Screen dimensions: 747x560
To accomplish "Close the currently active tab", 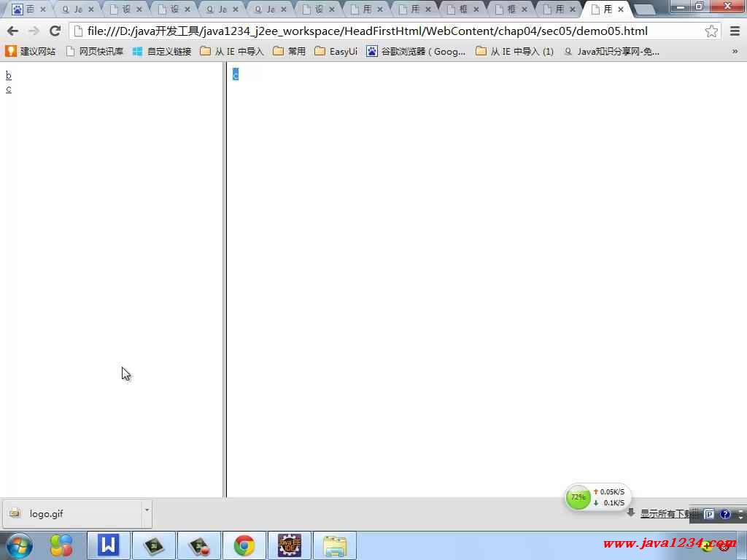I will click(x=621, y=9).
